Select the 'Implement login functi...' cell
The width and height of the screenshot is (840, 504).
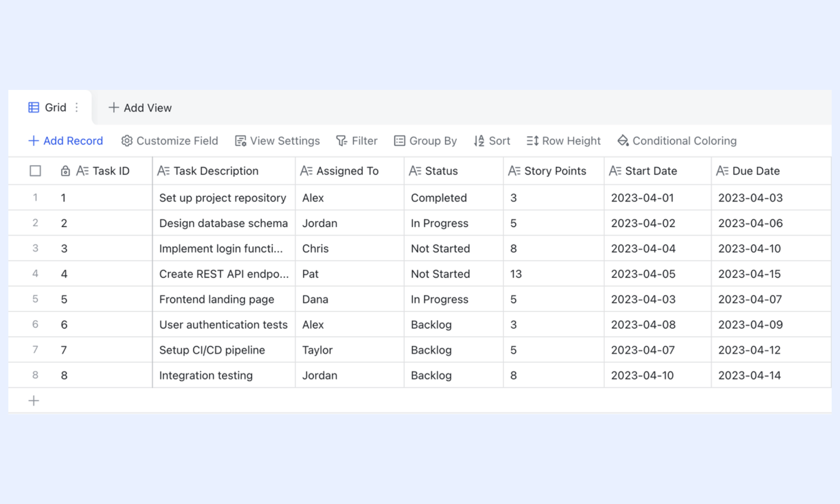click(224, 249)
